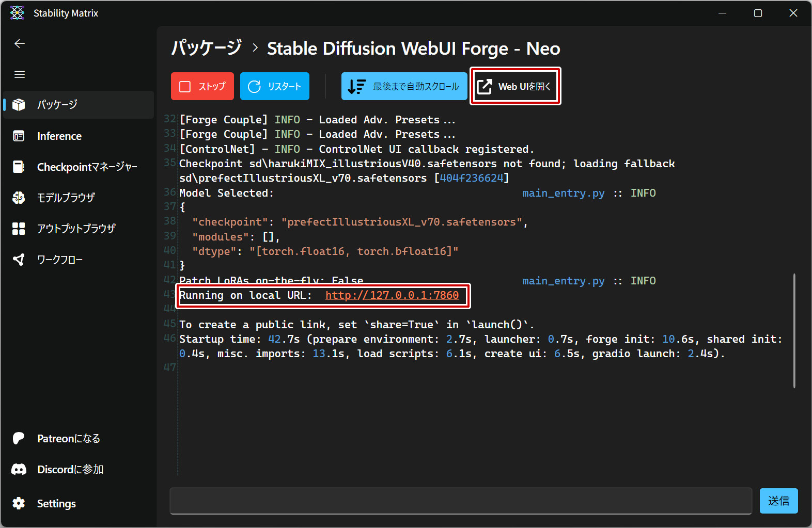Open the http://127.0.0.1:7860 local URL link
Viewport: 812px width, 528px height.
coord(392,295)
